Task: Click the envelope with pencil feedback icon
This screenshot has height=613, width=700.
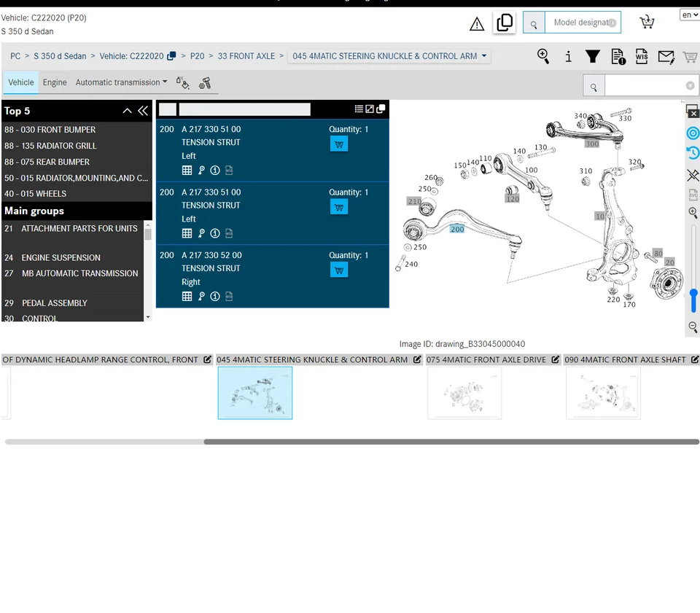Action: [666, 57]
